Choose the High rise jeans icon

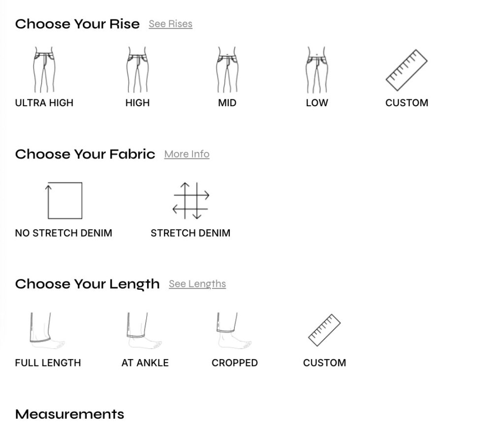tap(137, 70)
